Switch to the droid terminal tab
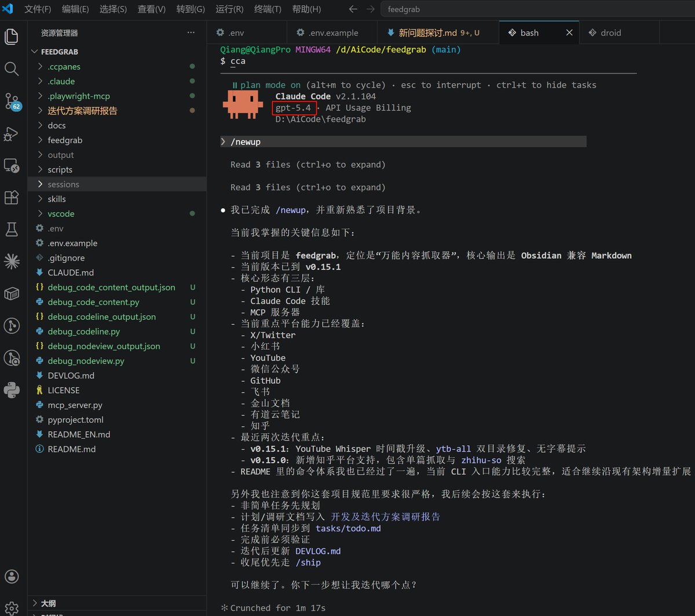Viewport: 695px width, 616px height. click(x=611, y=32)
